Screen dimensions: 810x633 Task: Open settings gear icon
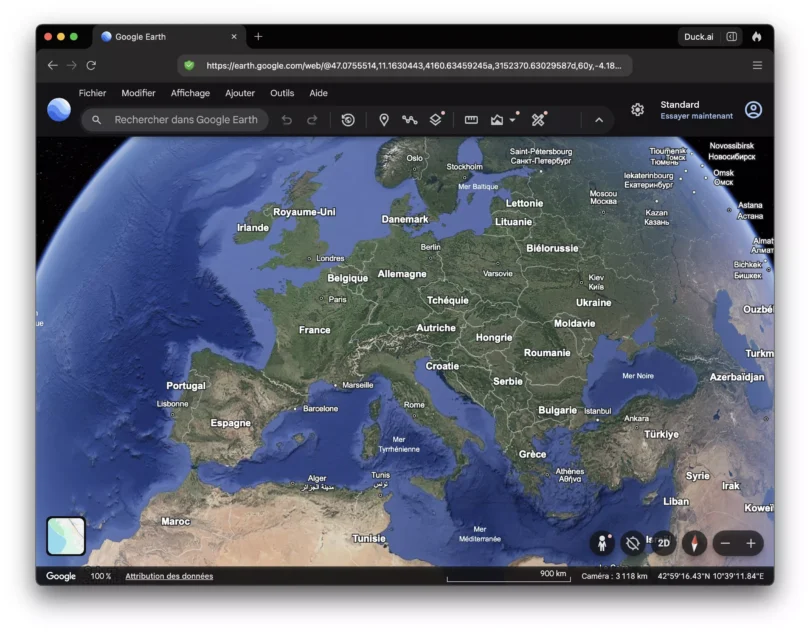(x=637, y=110)
